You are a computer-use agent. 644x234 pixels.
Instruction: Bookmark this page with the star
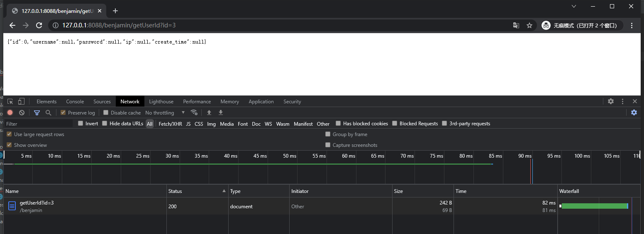coord(529,25)
